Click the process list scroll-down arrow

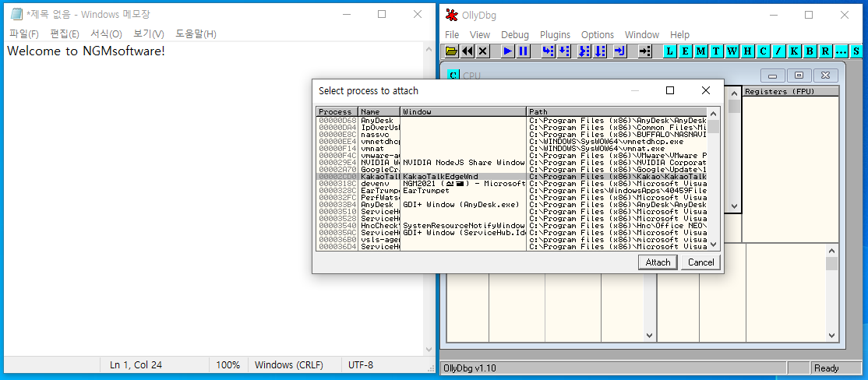pos(714,244)
